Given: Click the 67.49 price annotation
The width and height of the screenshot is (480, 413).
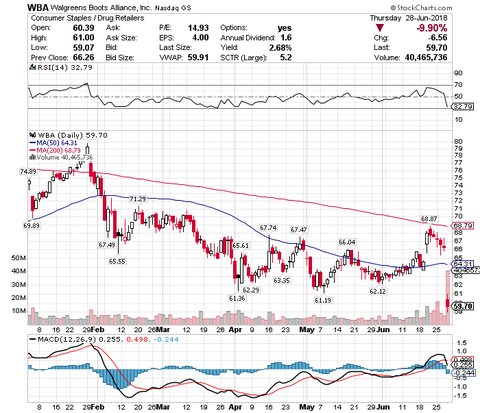Looking at the screenshot, I should pyautogui.click(x=107, y=245).
